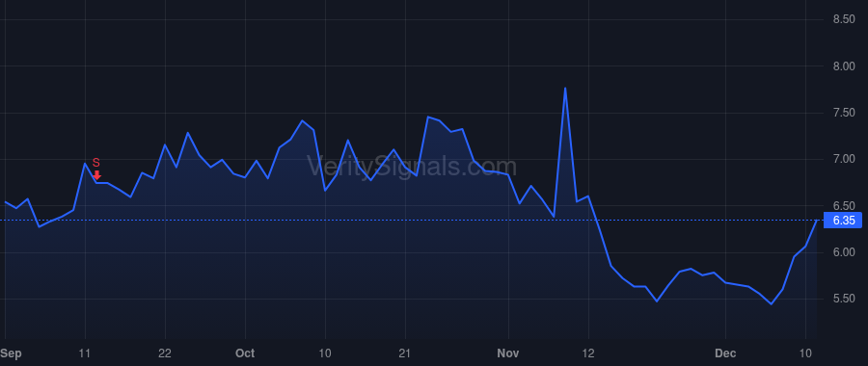Click the Nov date axis label
Viewport: 868px width, 366px height.
pos(507,353)
